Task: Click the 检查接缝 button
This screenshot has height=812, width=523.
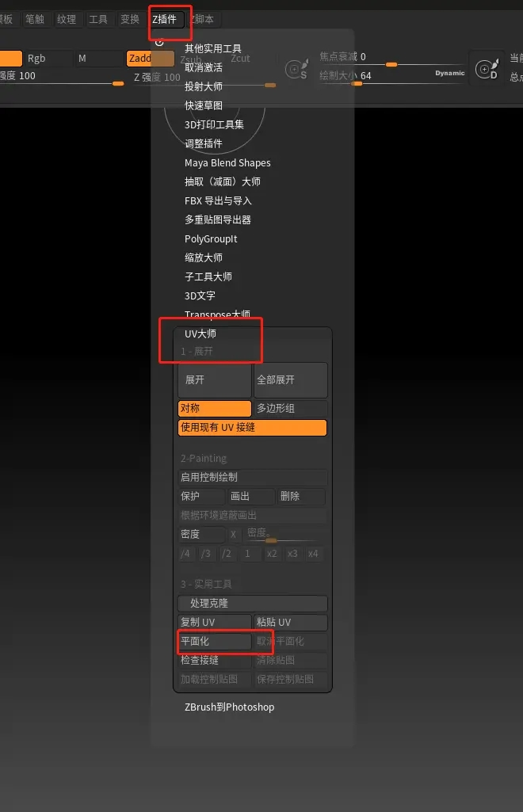Action: pyautogui.click(x=215, y=661)
